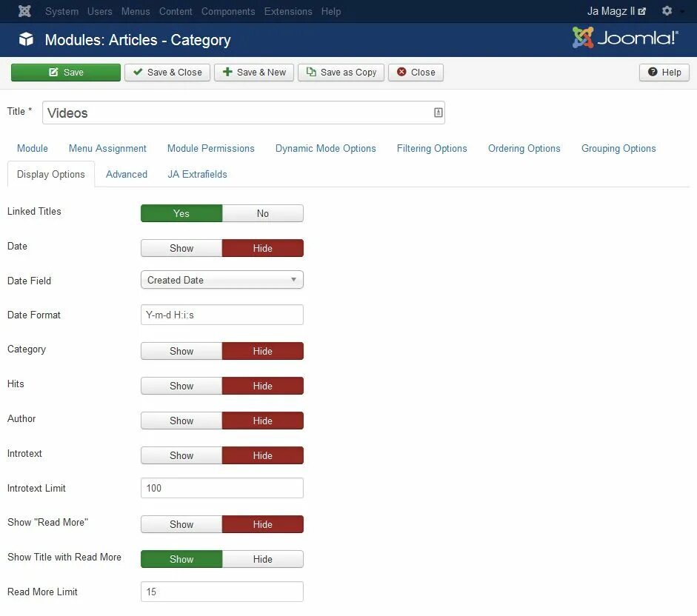This screenshot has width=697, height=616.
Task: Set Hits to Hide
Action: pos(263,386)
